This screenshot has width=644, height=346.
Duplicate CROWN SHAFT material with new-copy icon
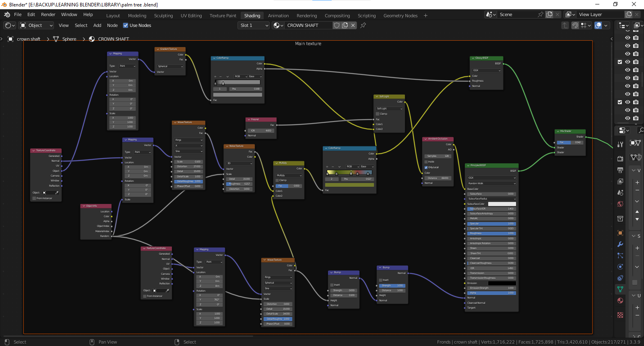345,25
